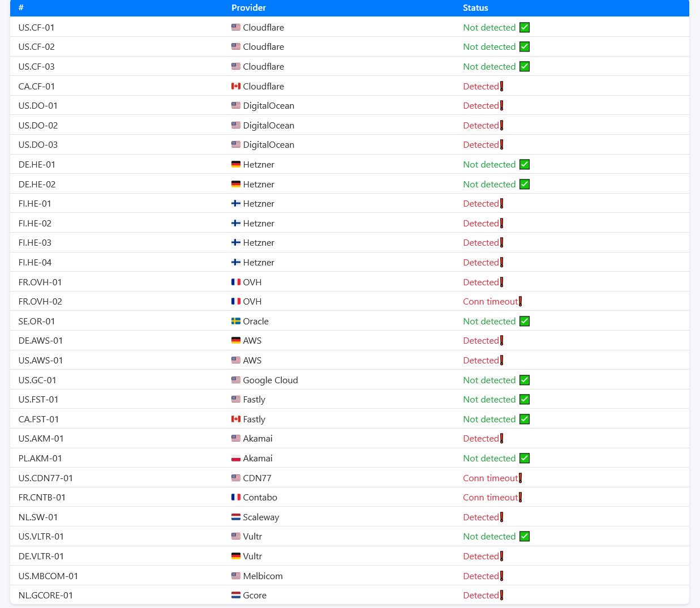Viewport: 700px width, 608px height.
Task: Click the green checkmark icon in the SE.OR-01 row
Action: coord(525,321)
